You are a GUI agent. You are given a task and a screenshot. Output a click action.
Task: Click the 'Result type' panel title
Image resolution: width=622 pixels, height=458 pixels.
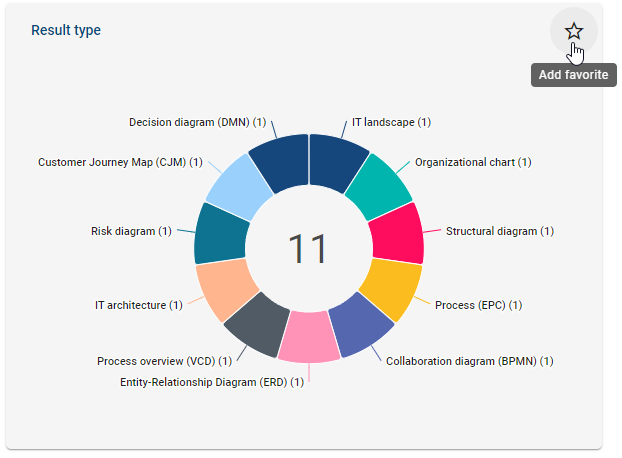click(66, 30)
